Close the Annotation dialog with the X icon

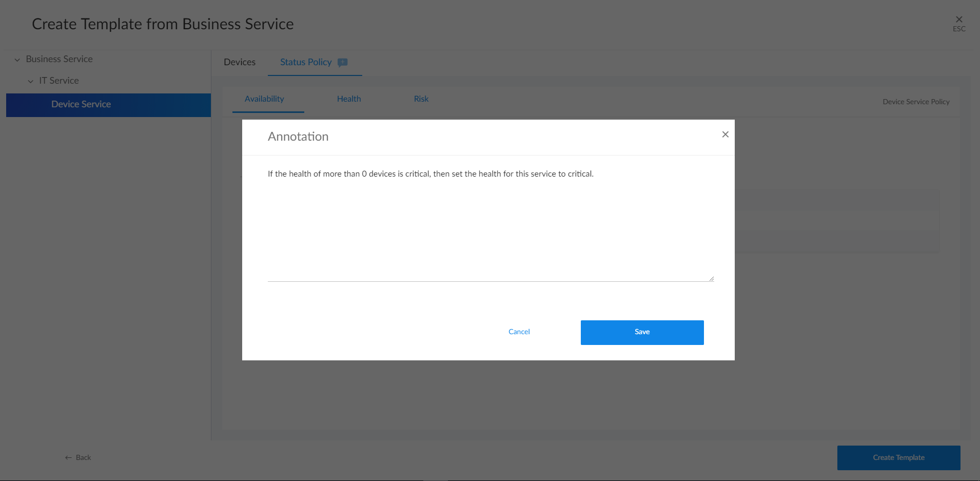click(725, 134)
